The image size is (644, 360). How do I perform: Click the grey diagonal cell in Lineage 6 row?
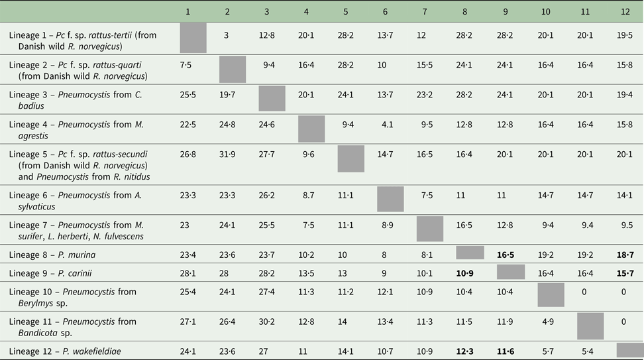click(390, 199)
